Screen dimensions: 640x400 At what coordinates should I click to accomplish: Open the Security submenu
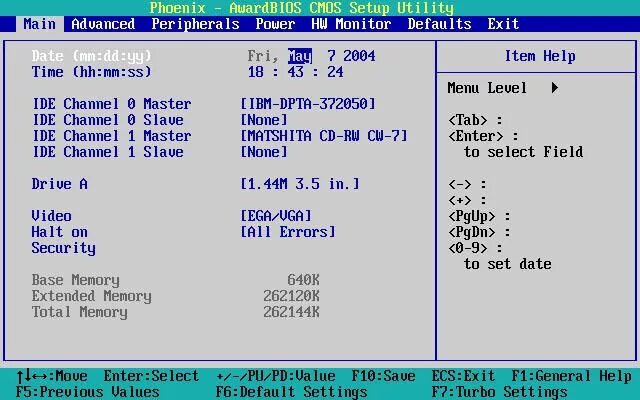point(64,248)
